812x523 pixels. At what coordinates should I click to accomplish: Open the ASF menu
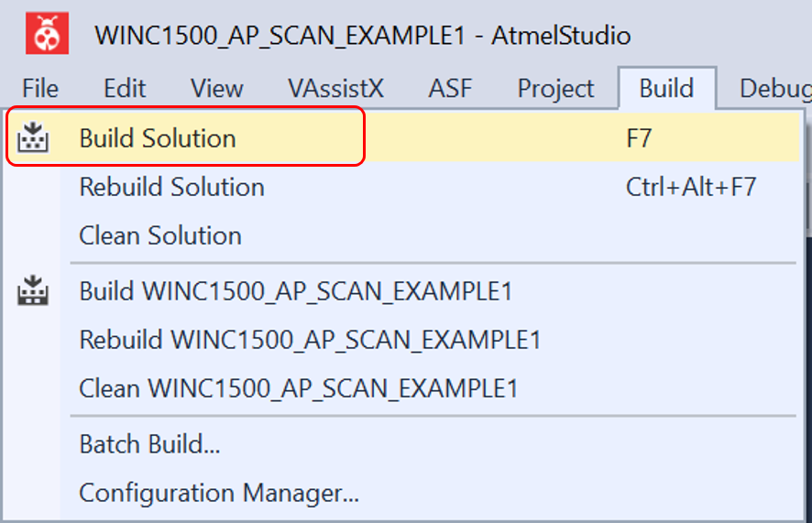click(x=450, y=89)
